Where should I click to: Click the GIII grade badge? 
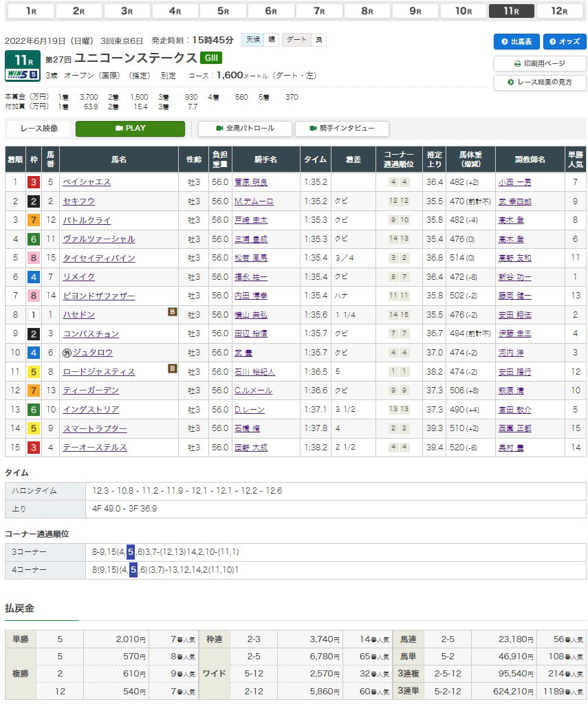210,58
